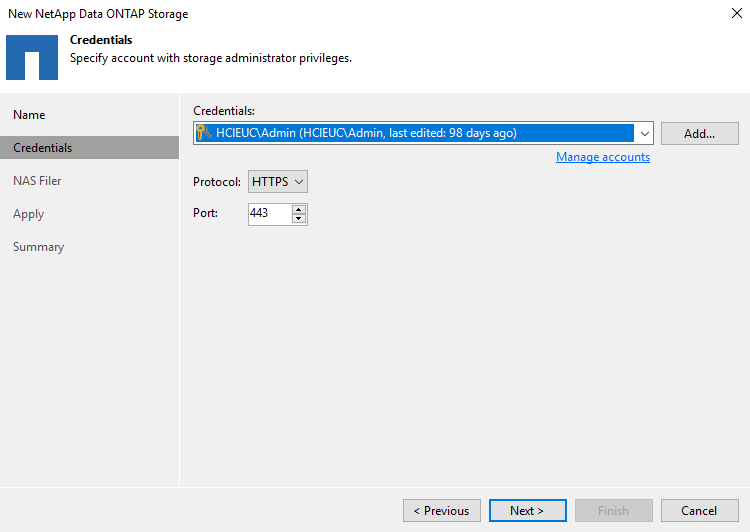The width and height of the screenshot is (750, 532).
Task: Click the Add... button
Action: pos(699,133)
